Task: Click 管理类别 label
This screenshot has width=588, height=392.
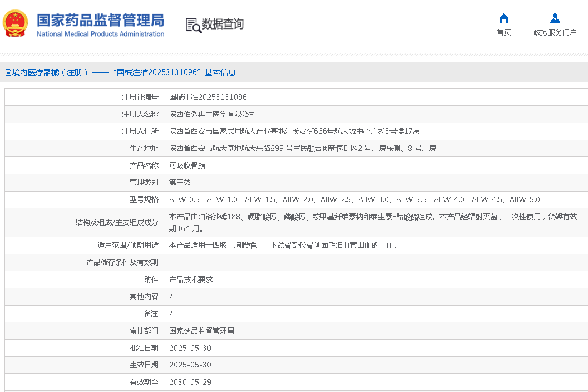Action: click(144, 183)
